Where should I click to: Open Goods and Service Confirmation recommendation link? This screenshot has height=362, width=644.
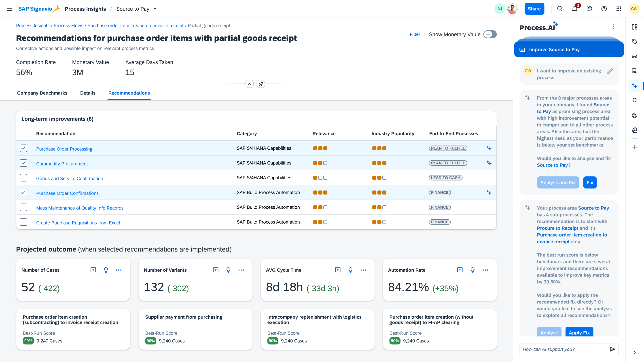(x=70, y=178)
